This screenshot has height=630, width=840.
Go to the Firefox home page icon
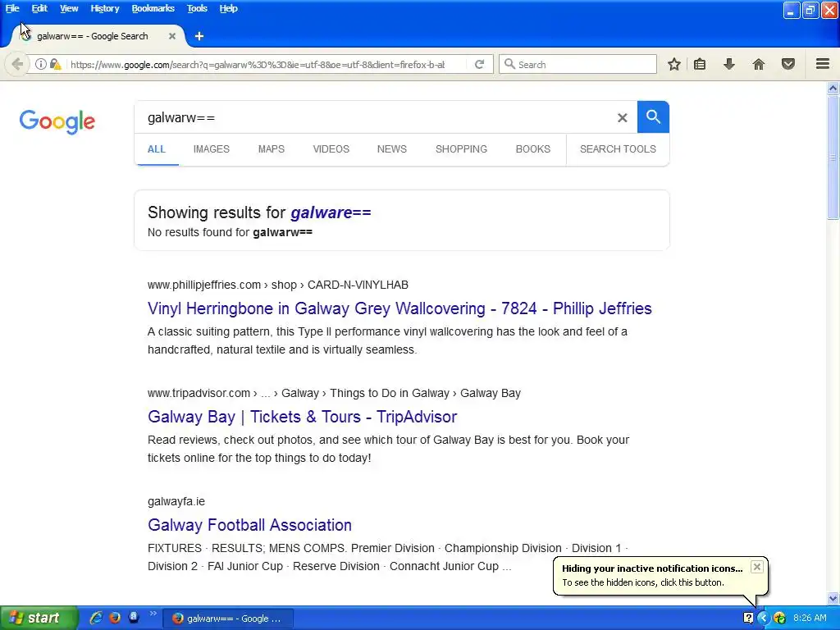[x=759, y=64]
